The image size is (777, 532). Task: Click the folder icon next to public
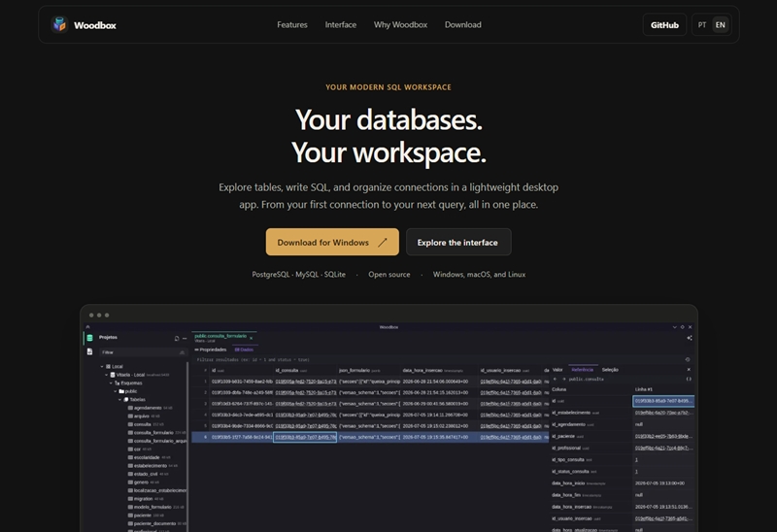coord(121,391)
